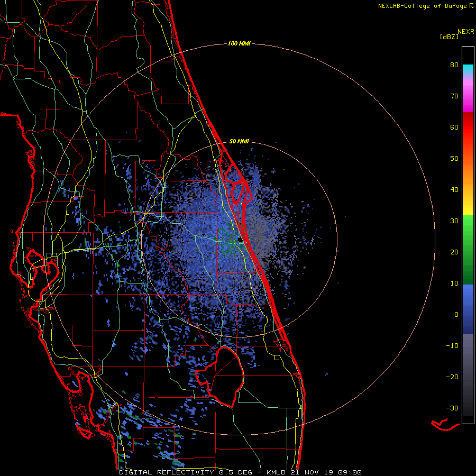Click the 80 dBZ scale label
476x476 pixels.
[454, 65]
